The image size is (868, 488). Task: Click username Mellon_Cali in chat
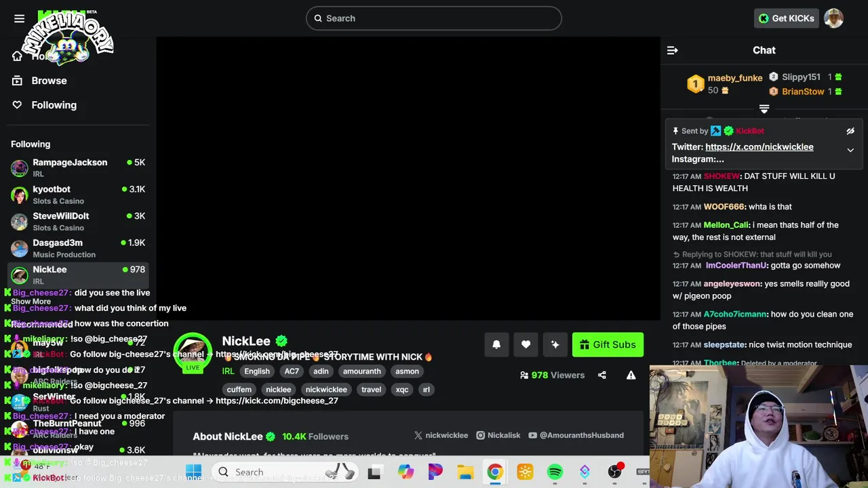pyautogui.click(x=726, y=225)
